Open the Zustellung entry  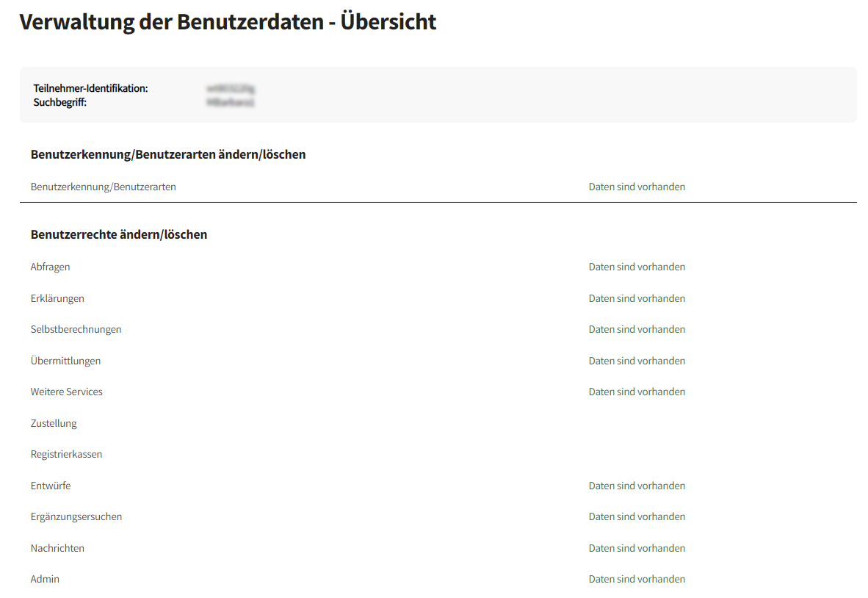click(54, 423)
